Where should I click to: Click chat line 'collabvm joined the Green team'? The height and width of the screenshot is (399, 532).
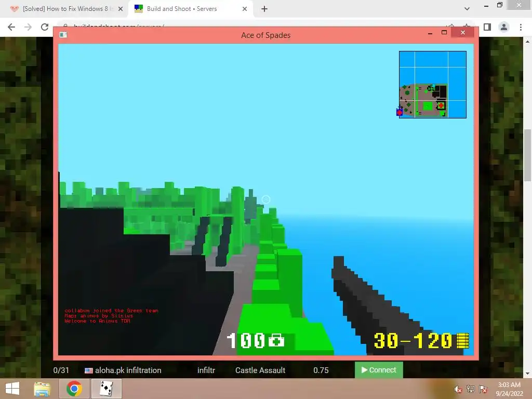[111, 311]
